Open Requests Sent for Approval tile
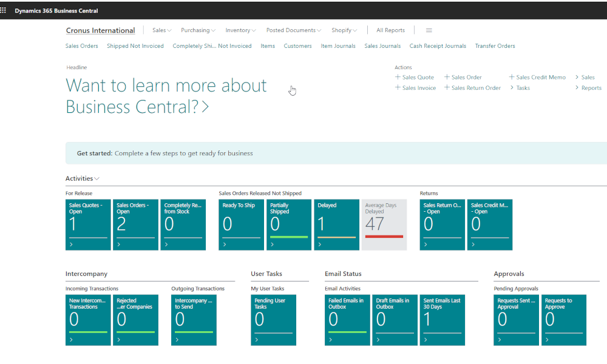 (516, 320)
